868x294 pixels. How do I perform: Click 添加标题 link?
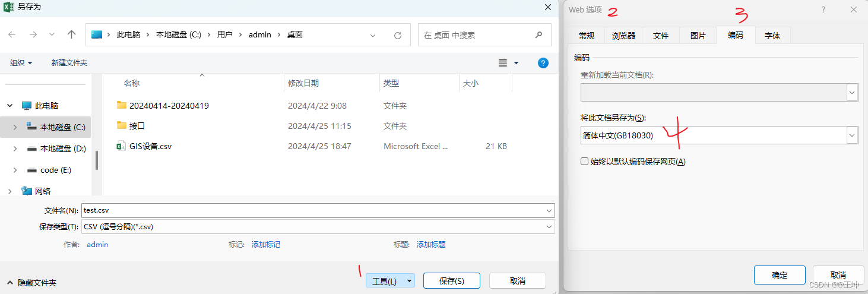coord(431,244)
